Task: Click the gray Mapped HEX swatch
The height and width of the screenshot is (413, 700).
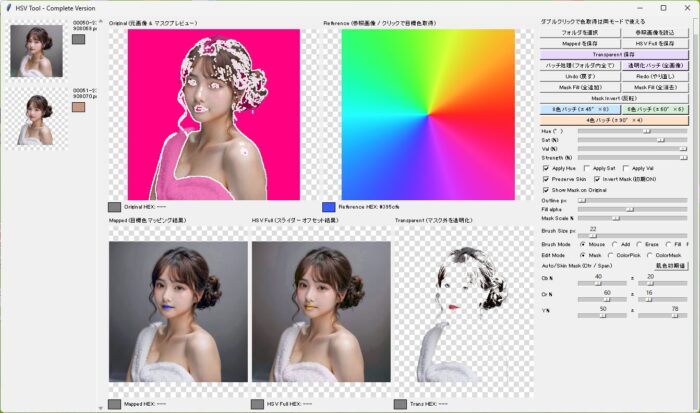Action: tap(114, 404)
